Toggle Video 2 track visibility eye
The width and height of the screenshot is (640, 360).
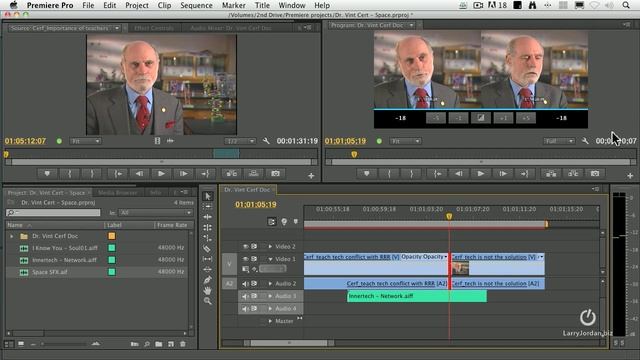click(x=246, y=247)
